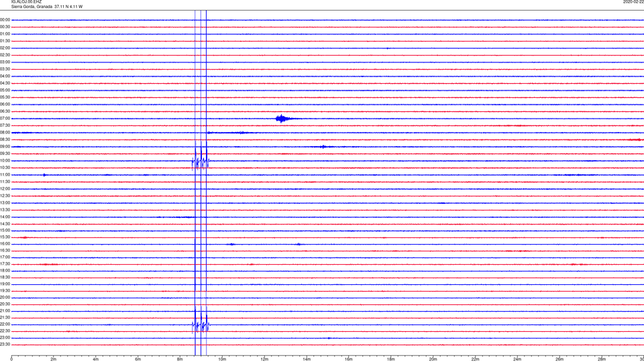Click the 08:00 row time label

(5, 133)
